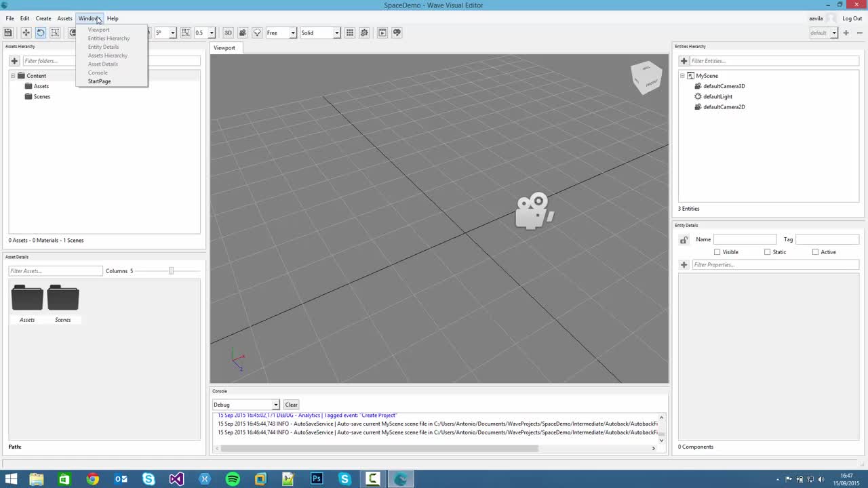The image size is (868, 488).
Task: Open Spotify from the taskbar
Action: 233,479
